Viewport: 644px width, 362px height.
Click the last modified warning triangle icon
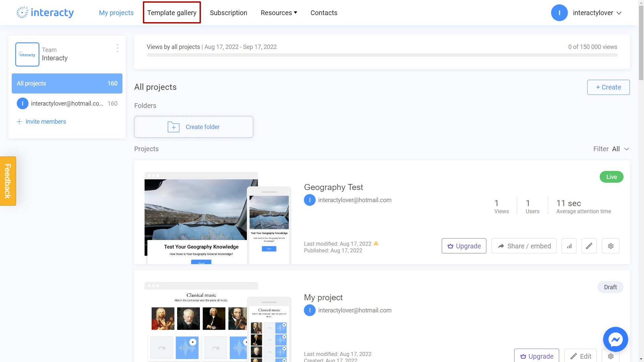(x=376, y=243)
